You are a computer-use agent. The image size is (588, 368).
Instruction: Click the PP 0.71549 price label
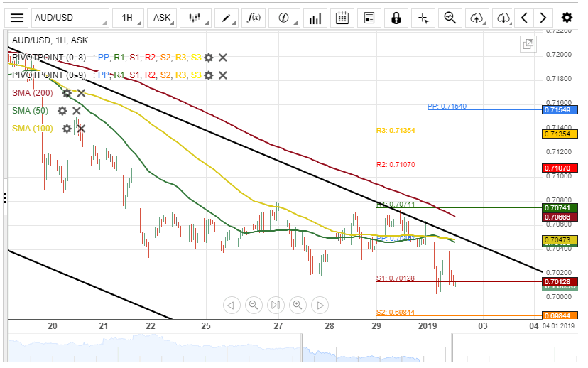(x=560, y=109)
